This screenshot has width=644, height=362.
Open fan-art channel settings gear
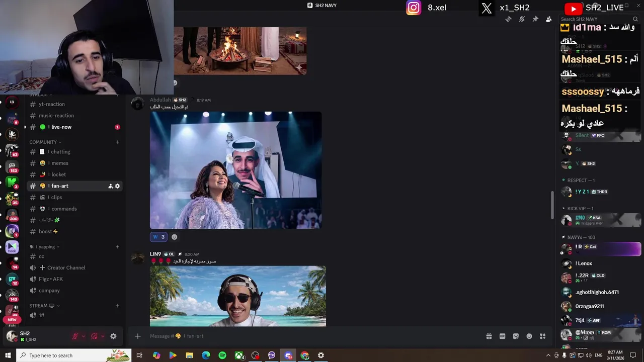pos(117,186)
